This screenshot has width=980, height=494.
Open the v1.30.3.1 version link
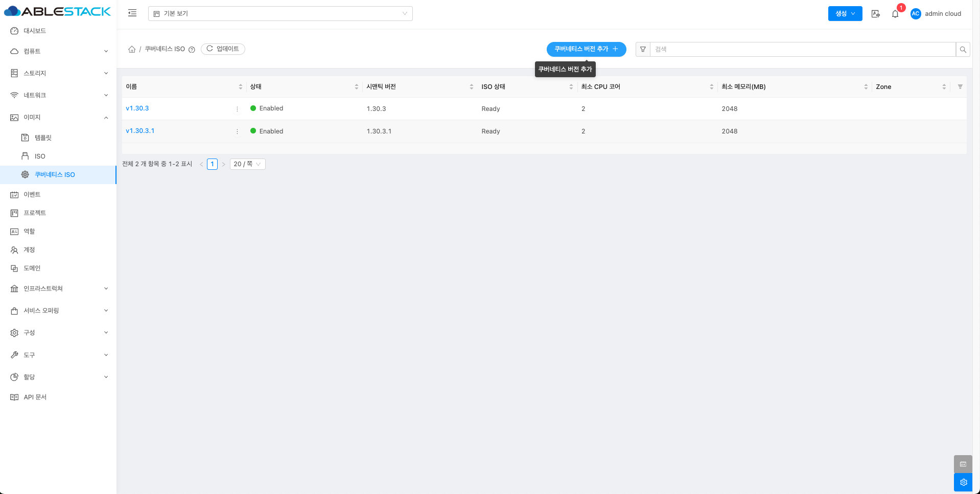click(140, 131)
